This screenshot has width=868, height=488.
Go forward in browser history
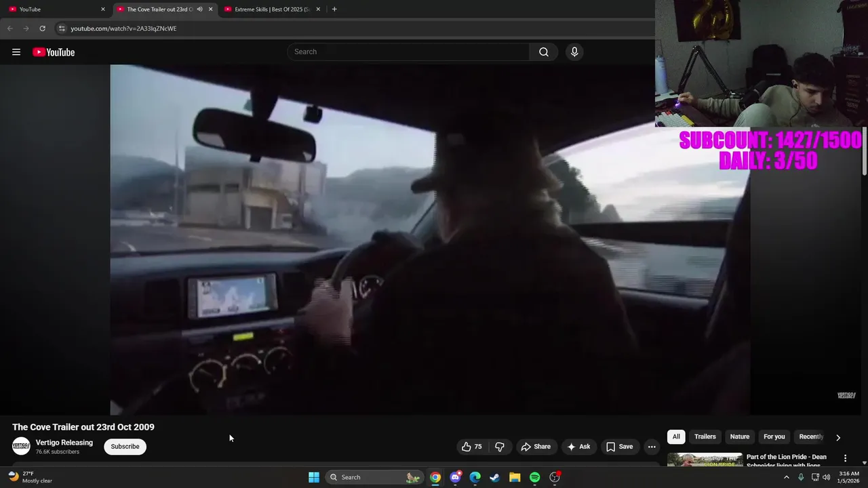(x=26, y=28)
